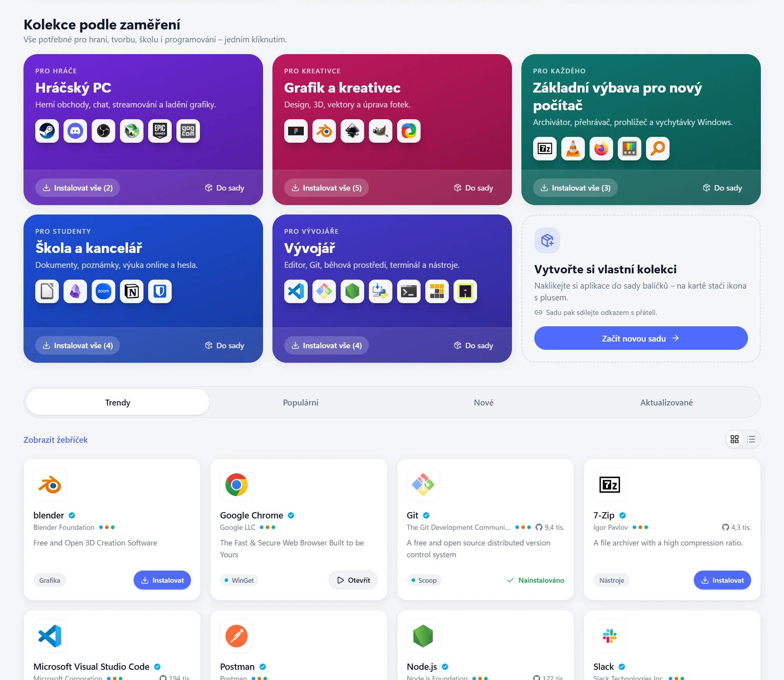
Task: Click the Python icon in Vývojář collection
Action: [x=381, y=291]
